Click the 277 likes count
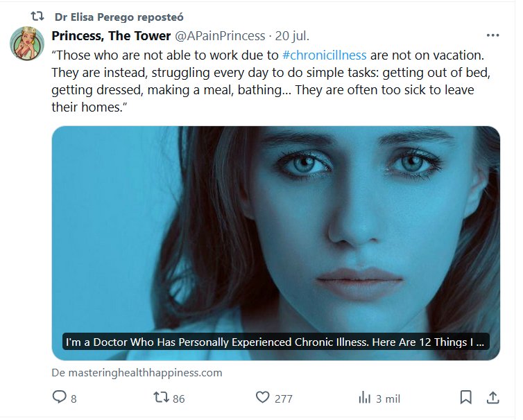The image size is (523, 420). [283, 399]
